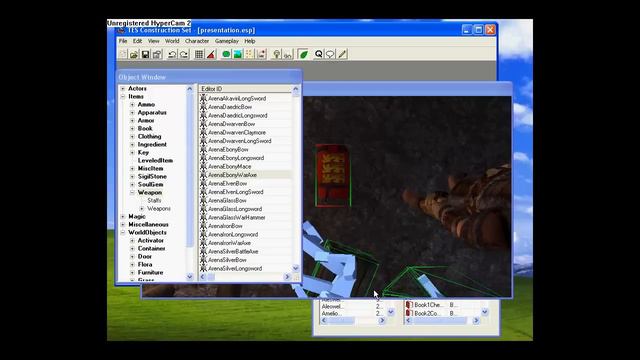The height and width of the screenshot is (360, 640).
Task: Toggle the green leaf toolbar button
Action: pyautogui.click(x=303, y=54)
